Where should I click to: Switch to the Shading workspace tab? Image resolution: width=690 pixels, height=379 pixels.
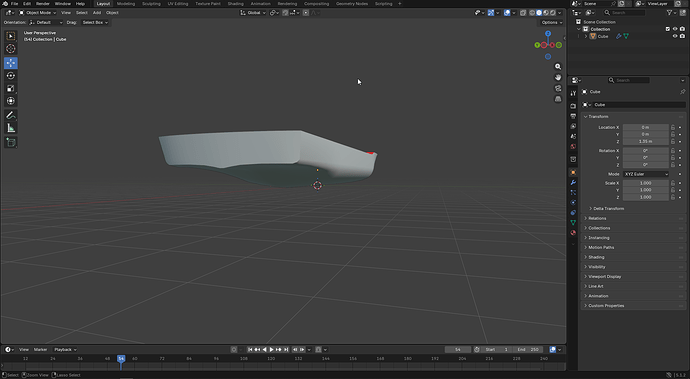tap(235, 4)
